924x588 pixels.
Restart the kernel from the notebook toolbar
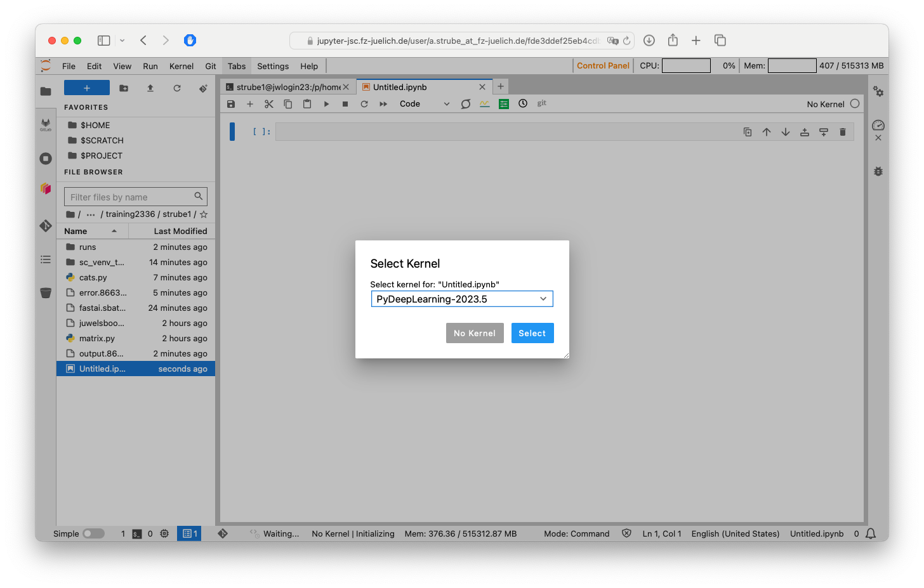[x=364, y=104]
